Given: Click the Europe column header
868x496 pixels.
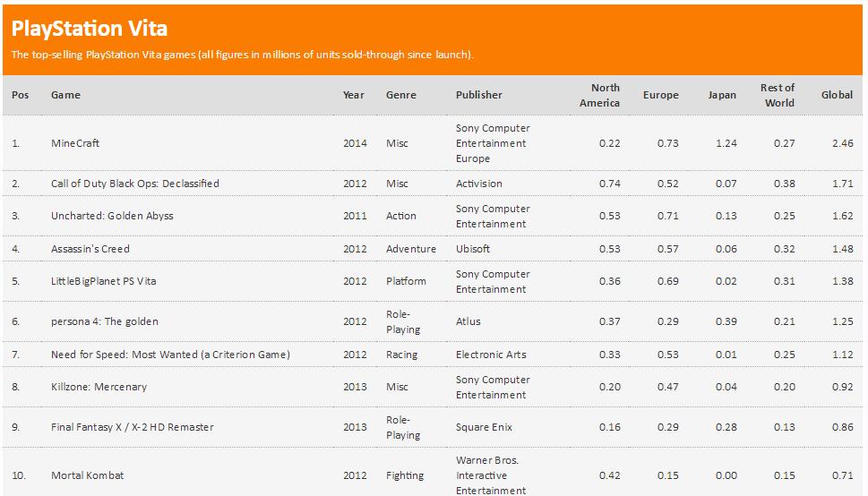Looking at the screenshot, I should tap(660, 95).
